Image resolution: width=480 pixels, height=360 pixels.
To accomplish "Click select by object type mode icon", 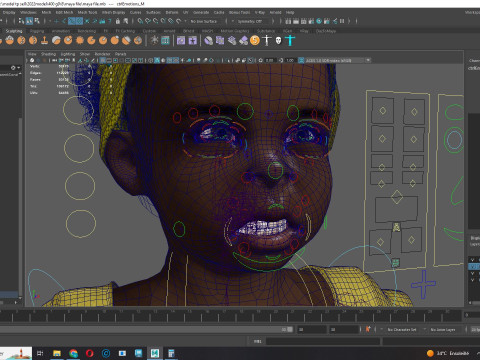I will pos(29,21).
